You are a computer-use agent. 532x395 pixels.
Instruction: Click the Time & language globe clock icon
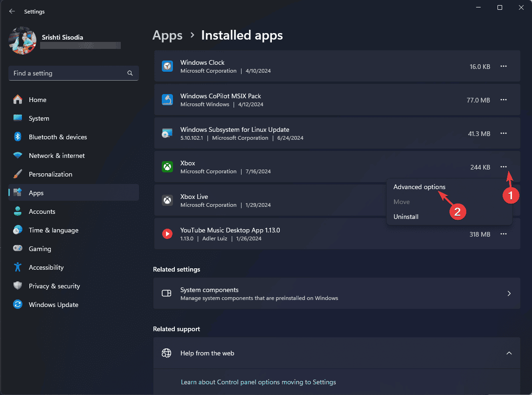click(18, 230)
